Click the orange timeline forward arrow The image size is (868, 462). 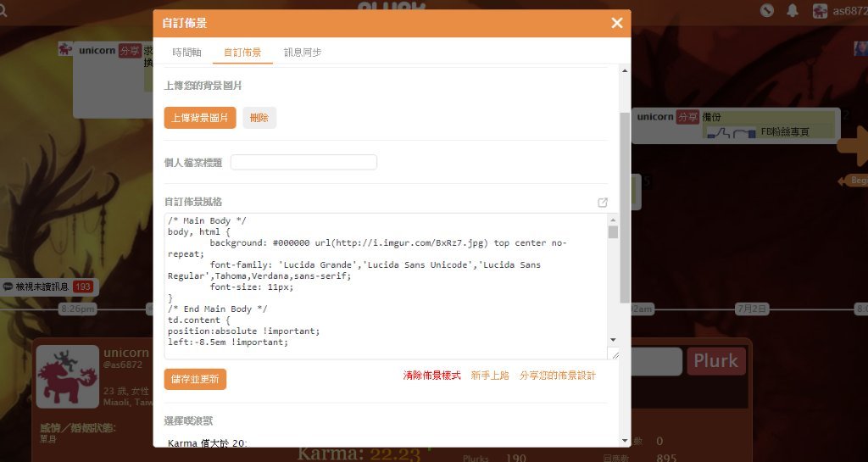coord(854,146)
